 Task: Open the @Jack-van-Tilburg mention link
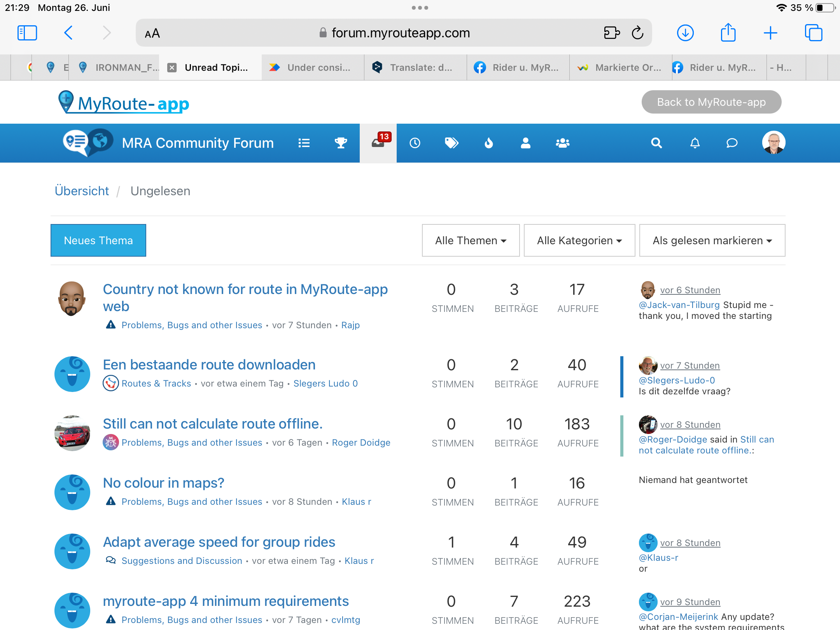point(679,305)
